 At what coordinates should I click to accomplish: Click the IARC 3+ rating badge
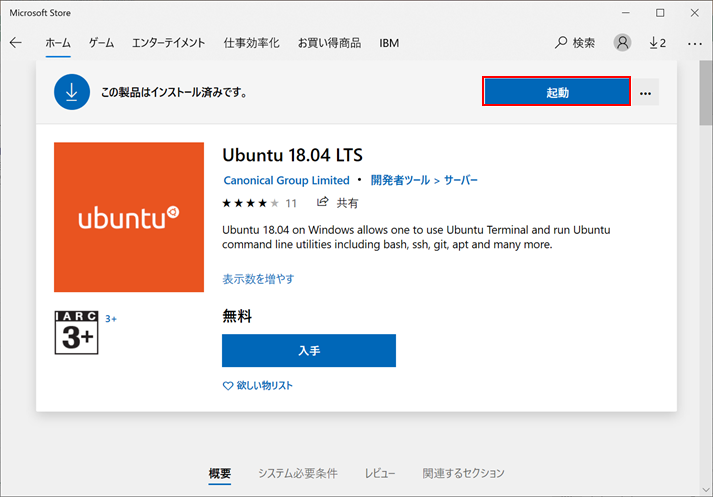pyautogui.click(x=76, y=332)
